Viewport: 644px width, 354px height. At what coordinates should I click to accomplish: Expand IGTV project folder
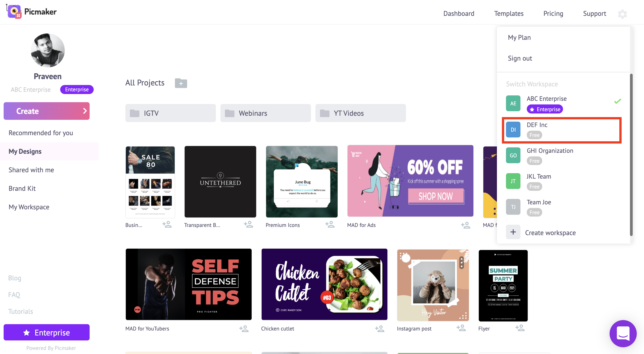pos(170,113)
